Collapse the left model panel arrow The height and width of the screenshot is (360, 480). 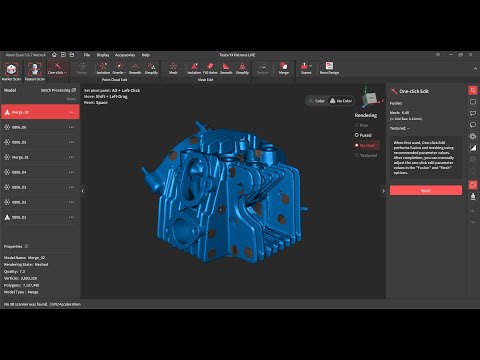click(83, 191)
